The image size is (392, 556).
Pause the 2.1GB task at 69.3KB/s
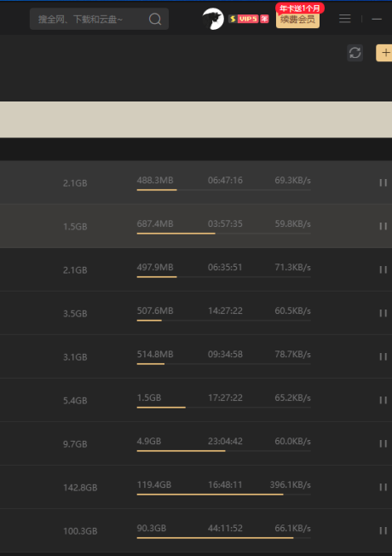[x=383, y=182]
